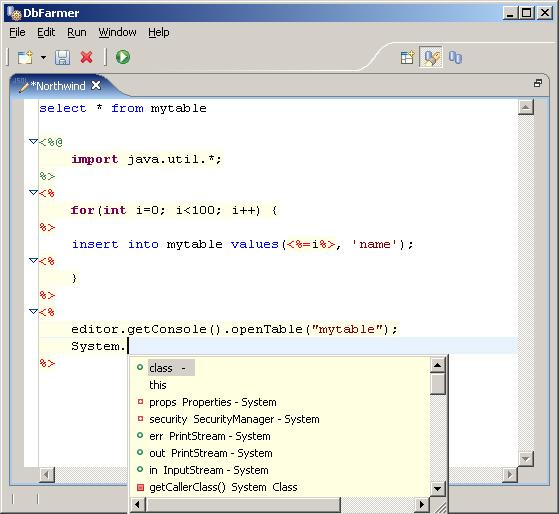Click the Save floppy disk icon
The image size is (559, 514).
click(62, 57)
